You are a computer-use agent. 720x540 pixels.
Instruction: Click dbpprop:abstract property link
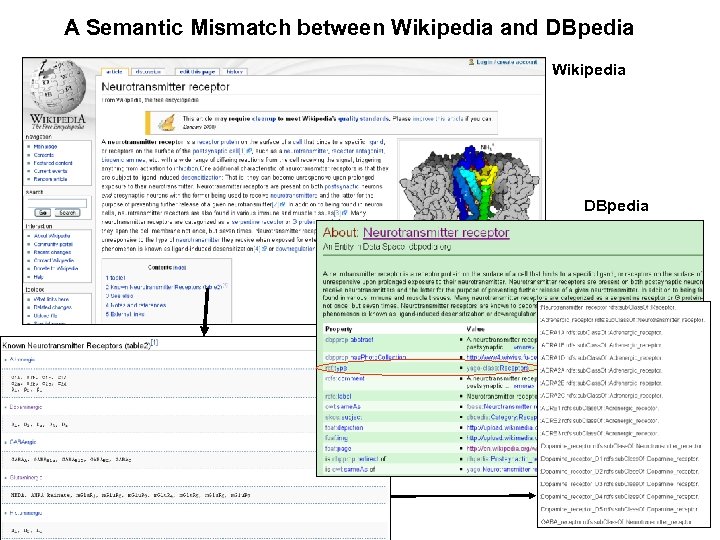349,340
